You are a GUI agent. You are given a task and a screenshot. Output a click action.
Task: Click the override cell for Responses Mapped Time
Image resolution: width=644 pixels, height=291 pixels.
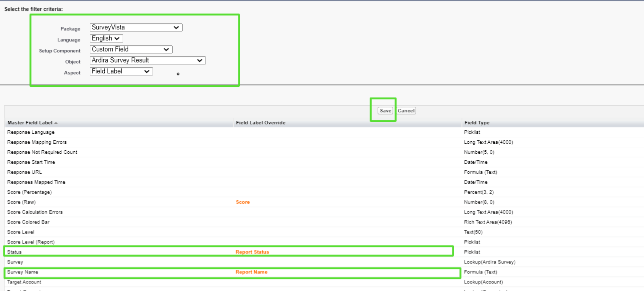click(299, 182)
